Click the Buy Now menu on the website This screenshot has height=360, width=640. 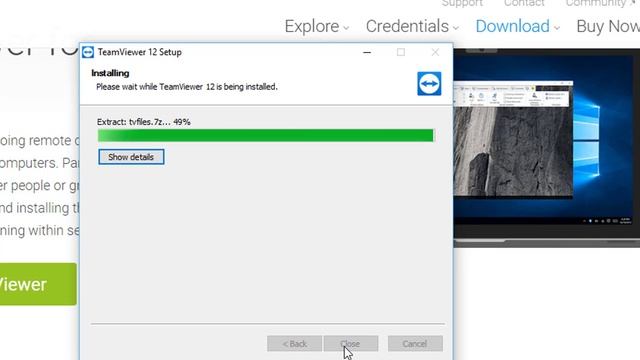point(608,27)
